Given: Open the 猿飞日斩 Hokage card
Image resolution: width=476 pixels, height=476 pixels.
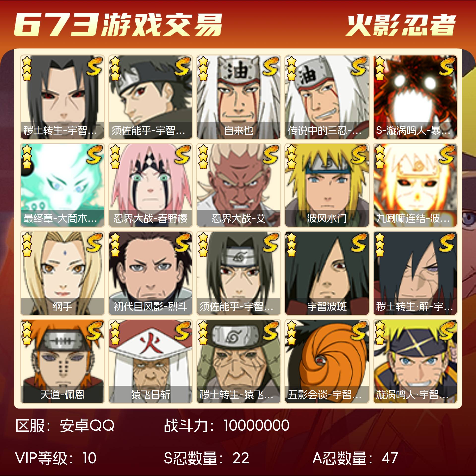Looking at the screenshot, I should point(150,361).
